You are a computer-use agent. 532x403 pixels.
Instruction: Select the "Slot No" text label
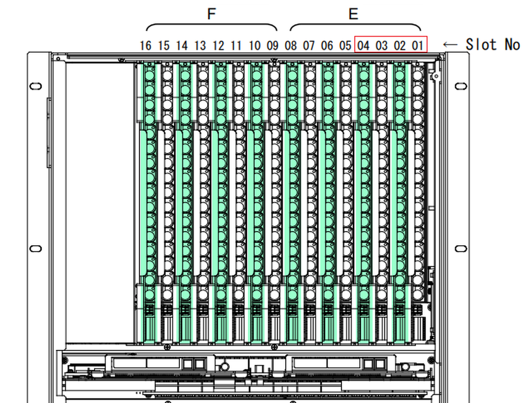tap(492, 44)
